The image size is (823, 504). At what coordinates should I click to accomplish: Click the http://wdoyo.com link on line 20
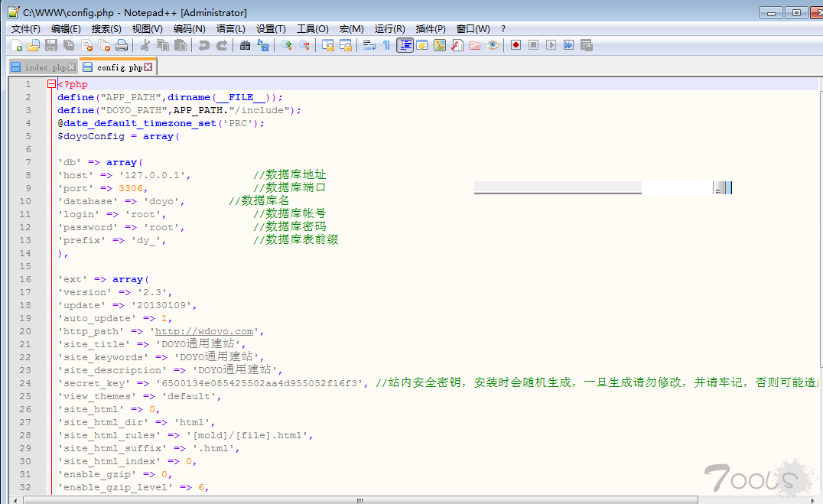(x=204, y=331)
